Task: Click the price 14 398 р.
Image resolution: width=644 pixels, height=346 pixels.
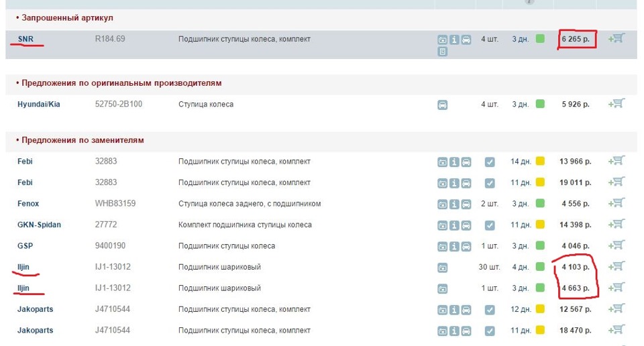Action: (575, 225)
